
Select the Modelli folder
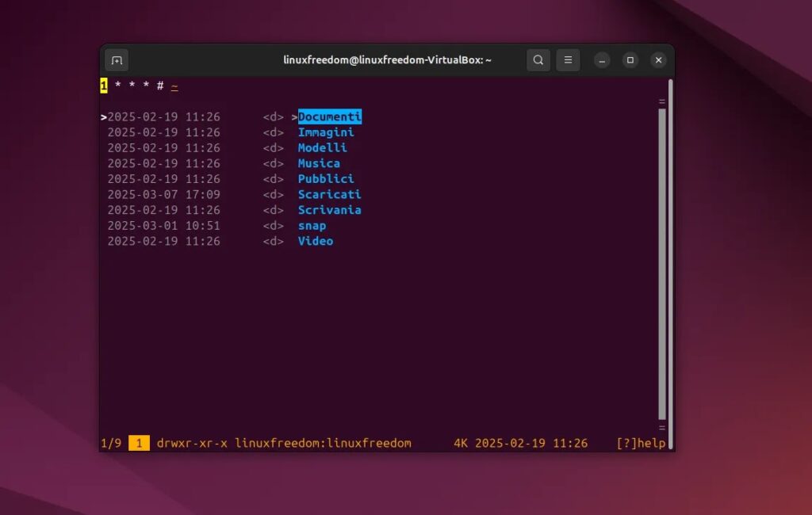point(322,147)
